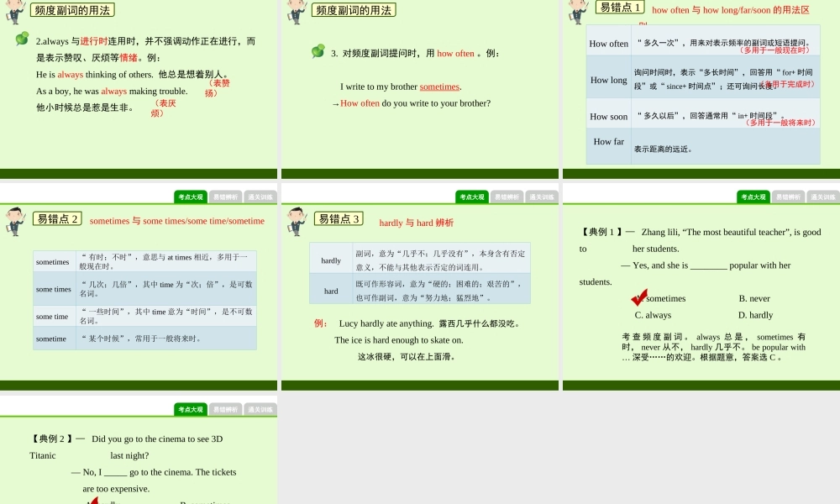Click the 'sometimes' row label in 易错点 2 table
840x504 pixels.
(54, 262)
